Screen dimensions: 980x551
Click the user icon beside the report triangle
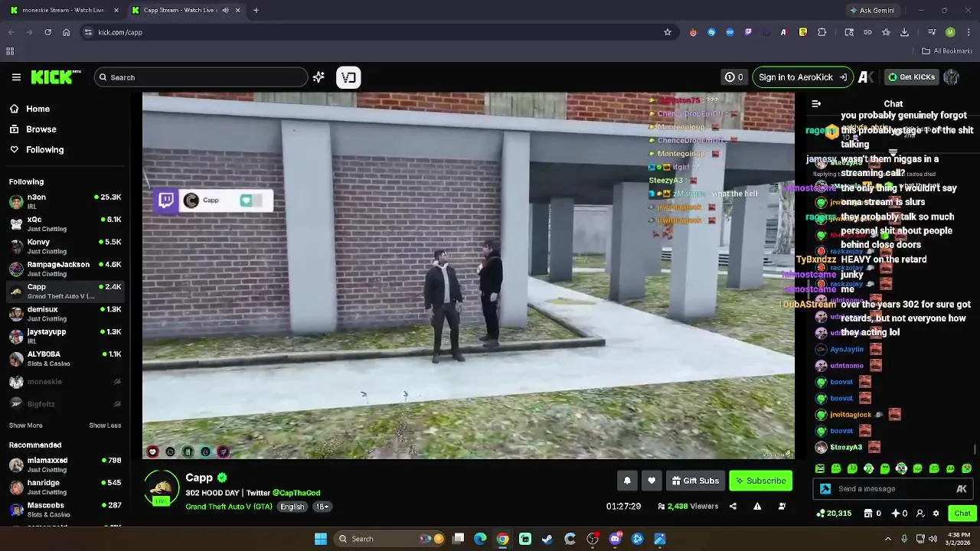(x=782, y=506)
